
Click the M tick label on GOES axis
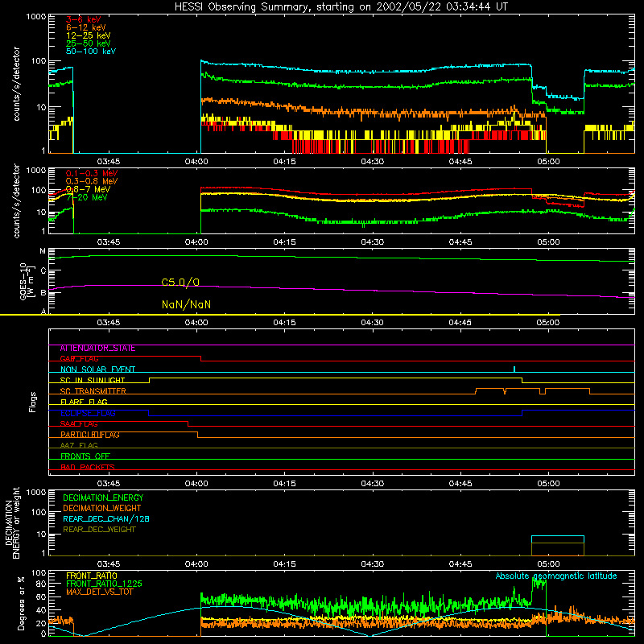click(x=43, y=251)
